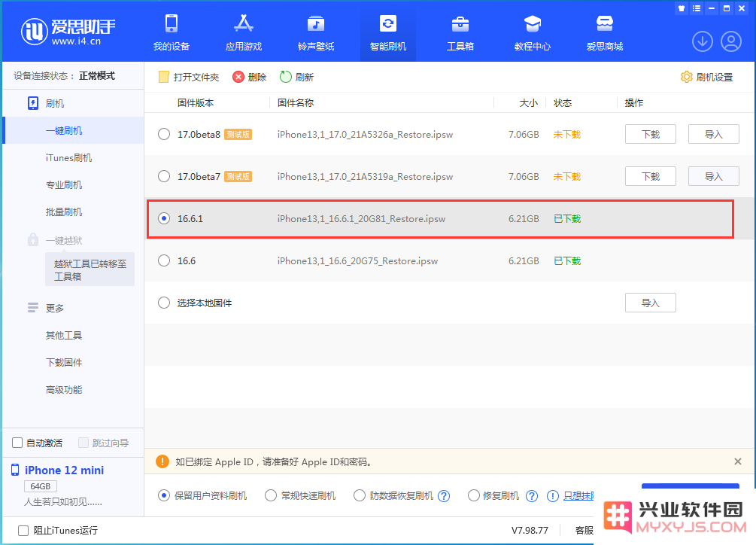This screenshot has width=756, height=545.
Task: Toggle 跳过向导 checkbox
Action: [83, 443]
